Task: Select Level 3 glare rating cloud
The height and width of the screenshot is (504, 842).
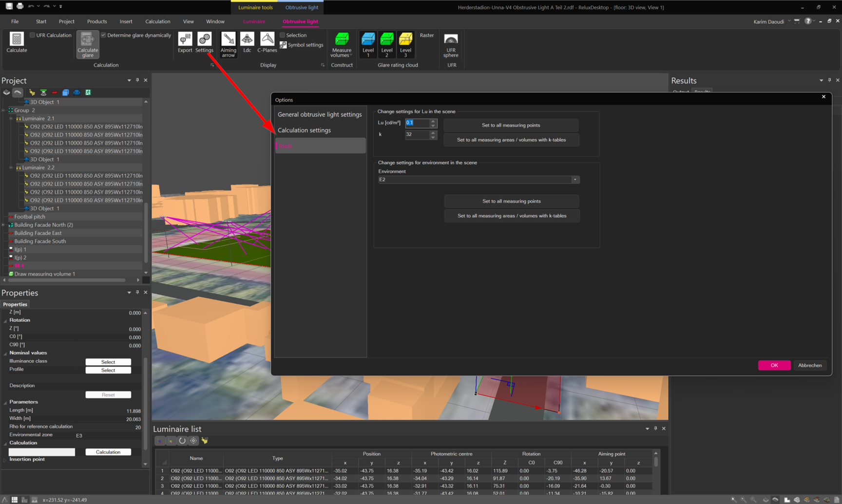Action: (x=405, y=44)
